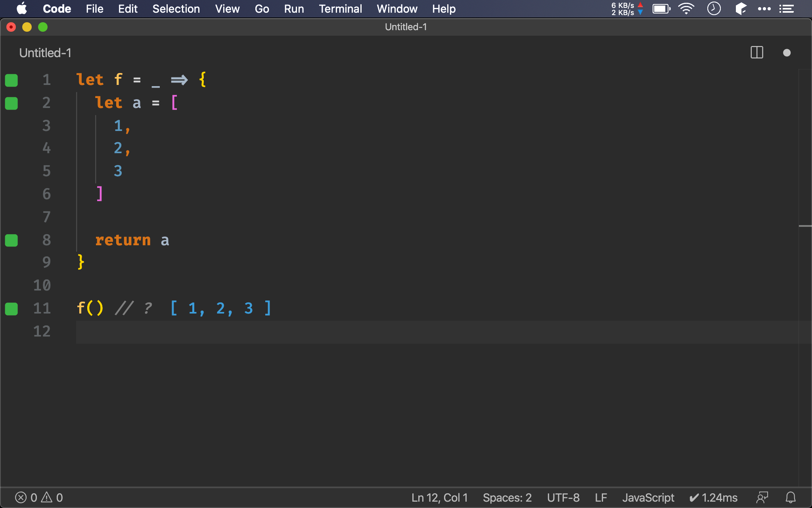This screenshot has width=812, height=508.
Task: Change file encoding 'UTF-8'
Action: 563,497
